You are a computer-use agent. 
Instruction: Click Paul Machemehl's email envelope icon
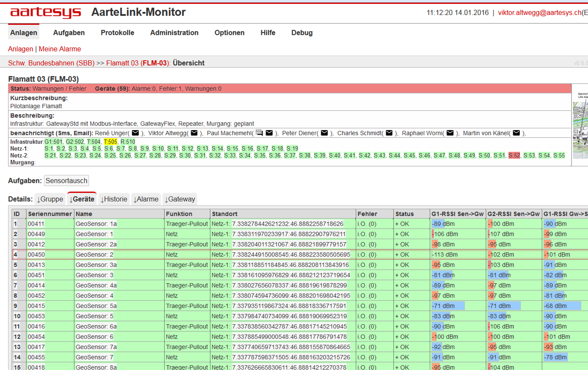pyautogui.click(x=269, y=133)
